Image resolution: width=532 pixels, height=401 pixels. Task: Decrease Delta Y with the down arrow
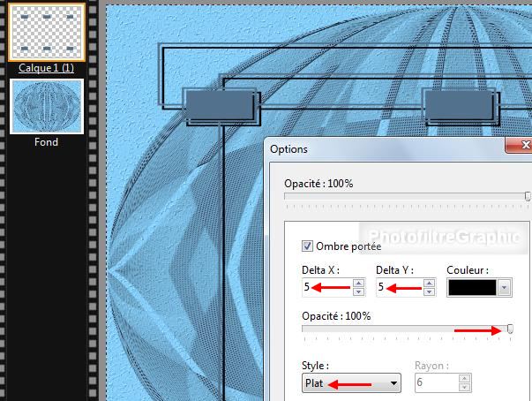coord(430,291)
